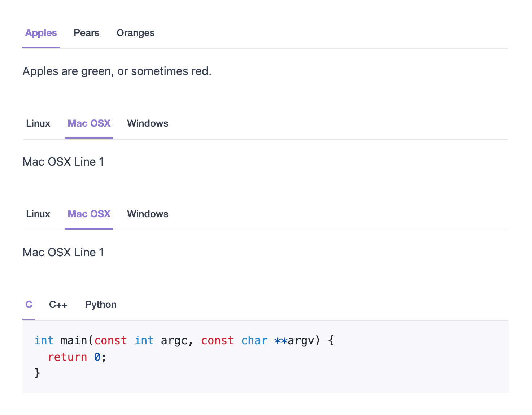Open the Oranges tab
The height and width of the screenshot is (415, 532).
[x=136, y=33]
